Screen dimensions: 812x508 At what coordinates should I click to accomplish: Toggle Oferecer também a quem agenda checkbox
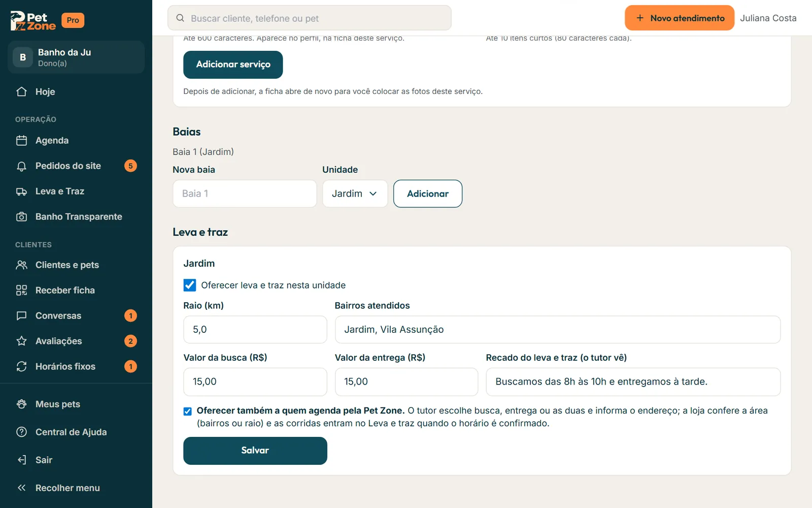point(188,411)
